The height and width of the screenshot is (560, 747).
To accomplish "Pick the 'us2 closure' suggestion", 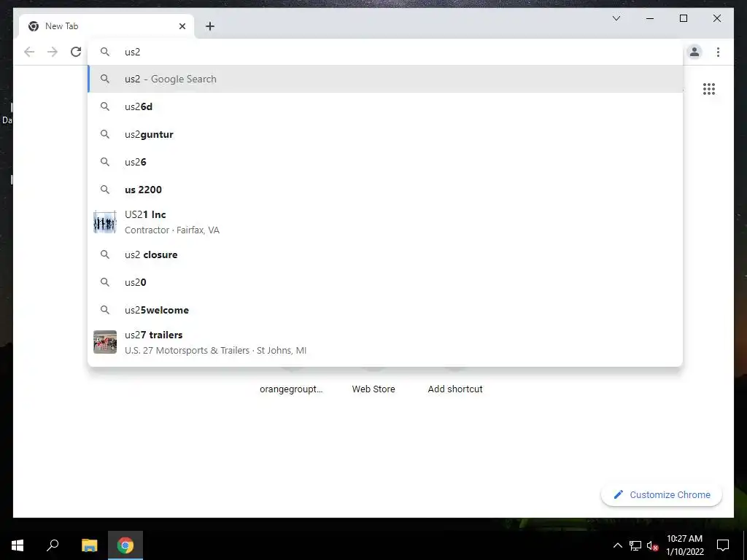I will coord(385,254).
